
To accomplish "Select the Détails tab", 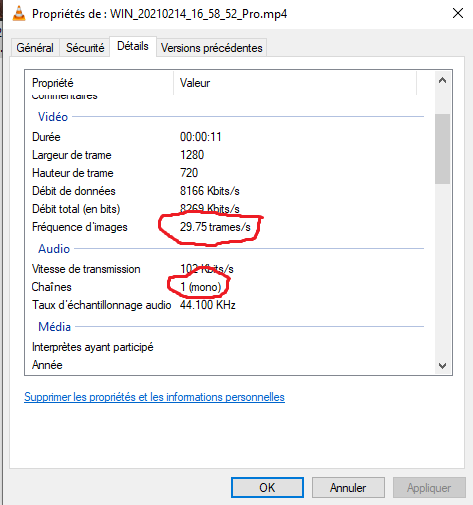I will click(133, 46).
